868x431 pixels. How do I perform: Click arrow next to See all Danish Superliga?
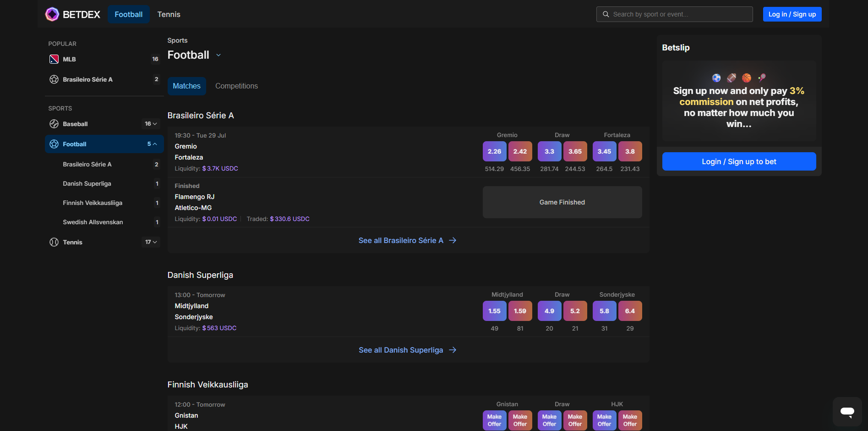coord(453,350)
